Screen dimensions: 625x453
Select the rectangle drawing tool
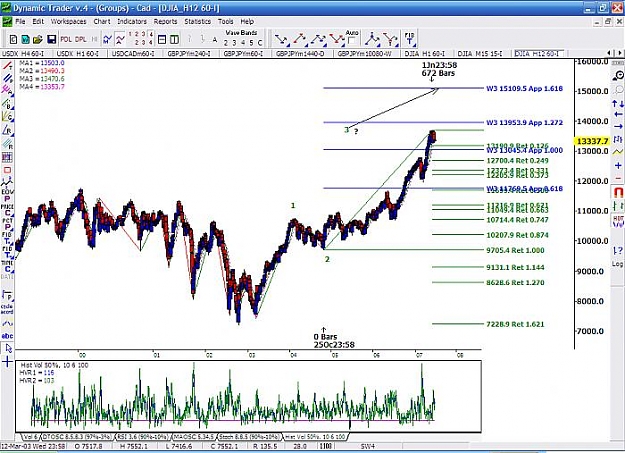point(7,171)
